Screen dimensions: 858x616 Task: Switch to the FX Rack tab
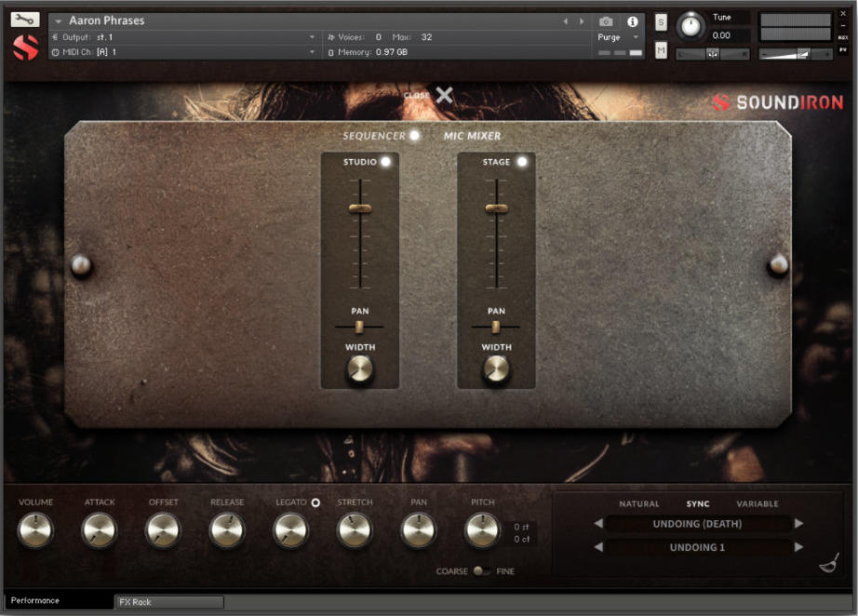point(168,602)
